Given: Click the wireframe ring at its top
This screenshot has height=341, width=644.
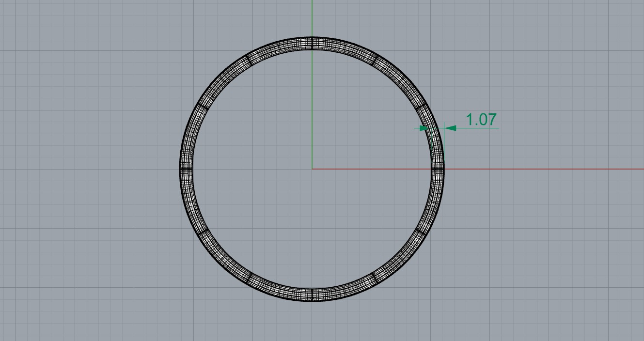Looking at the screenshot, I should click(x=312, y=43).
